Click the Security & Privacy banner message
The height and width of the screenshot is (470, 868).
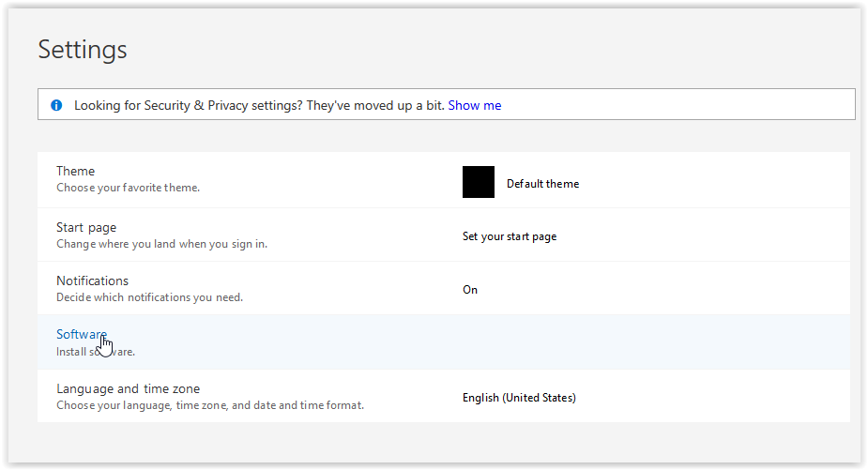pos(259,105)
